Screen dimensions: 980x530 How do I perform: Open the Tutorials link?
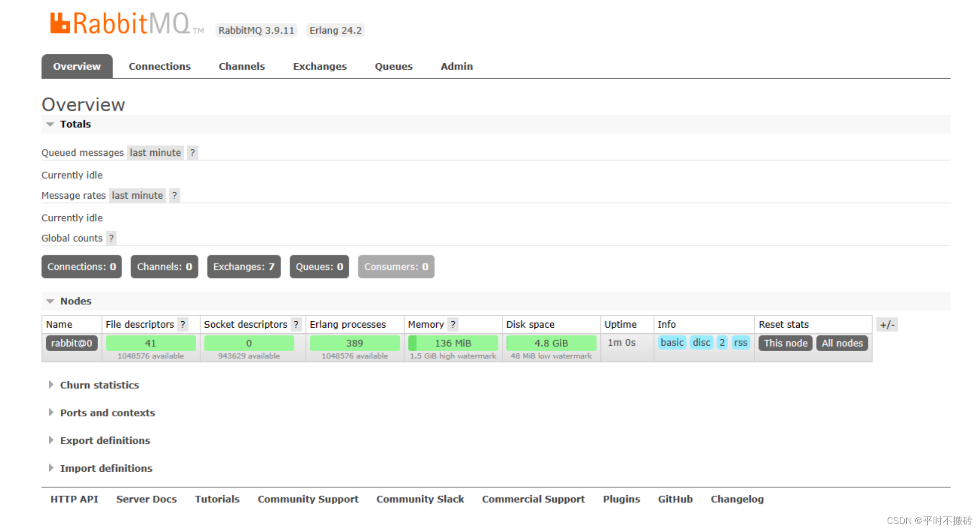pos(217,499)
